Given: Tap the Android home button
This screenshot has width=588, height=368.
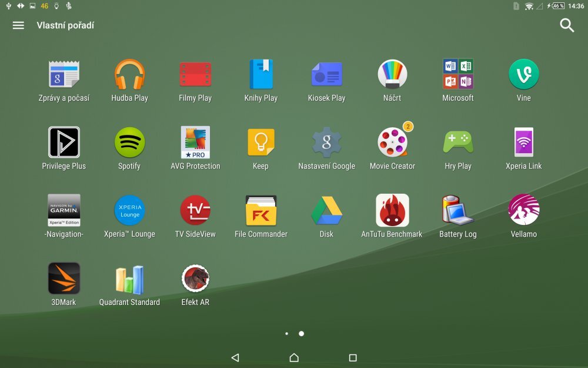Looking at the screenshot, I should (x=294, y=357).
